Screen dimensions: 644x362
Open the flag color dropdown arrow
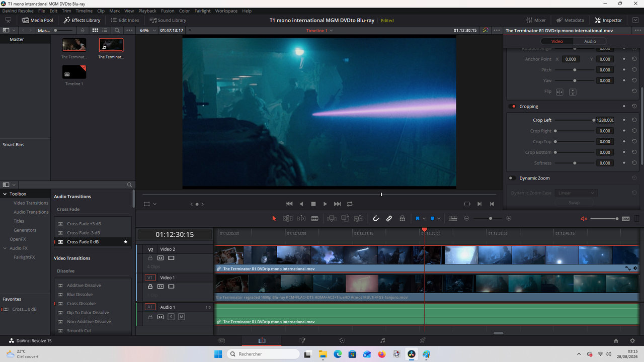click(424, 218)
